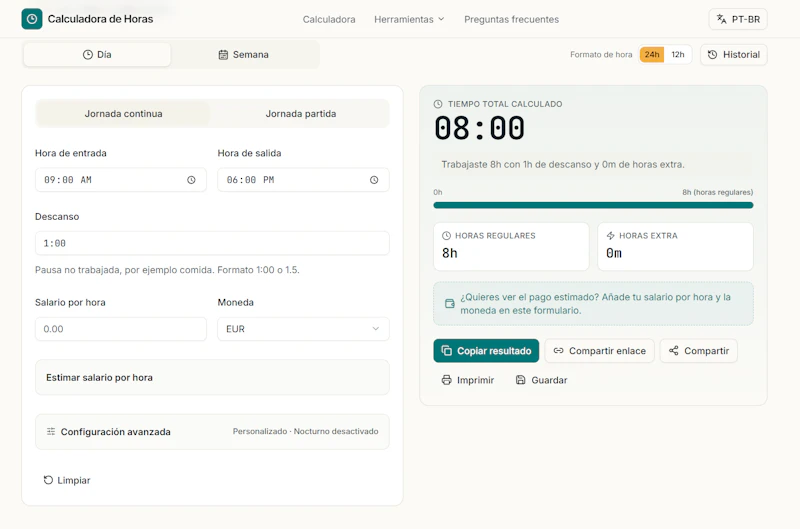Click the 8h Horas Regulares value
The width and height of the screenshot is (800, 529).
coord(449,253)
